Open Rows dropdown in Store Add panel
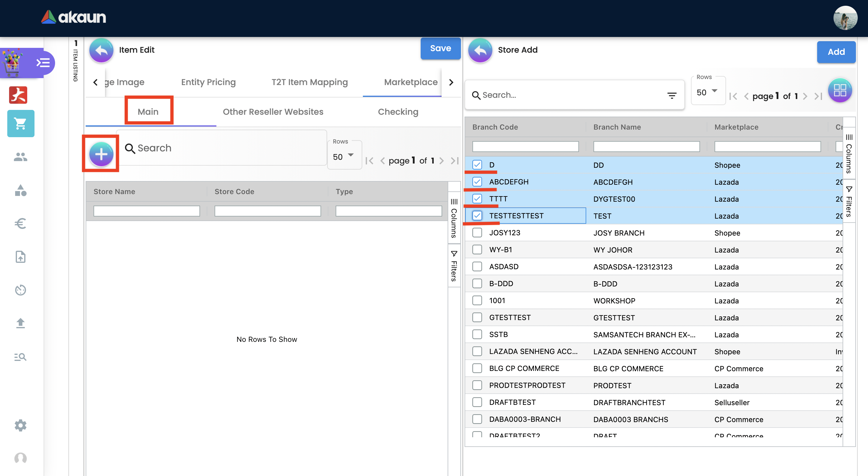The height and width of the screenshot is (476, 868). click(707, 92)
